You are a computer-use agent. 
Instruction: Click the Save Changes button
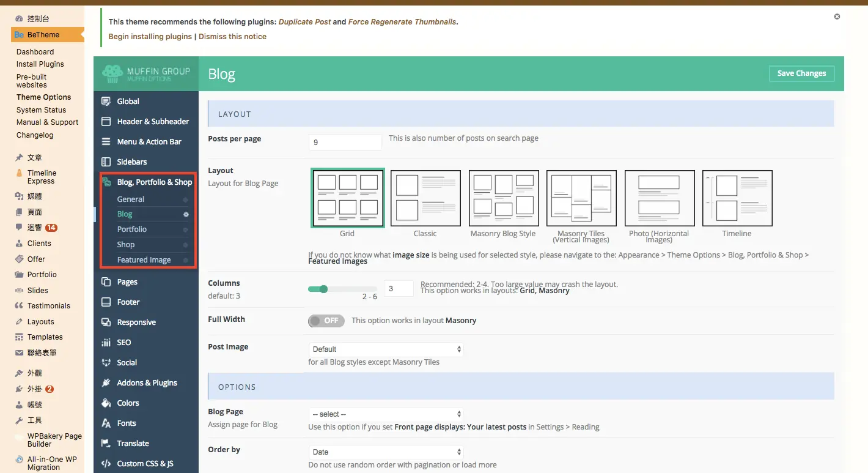click(801, 73)
